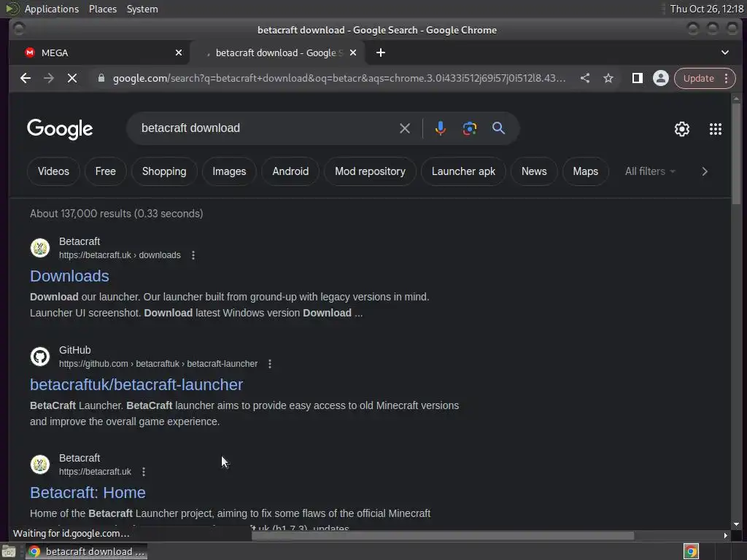Open more options for betacraft.uk downloads result

(193, 255)
